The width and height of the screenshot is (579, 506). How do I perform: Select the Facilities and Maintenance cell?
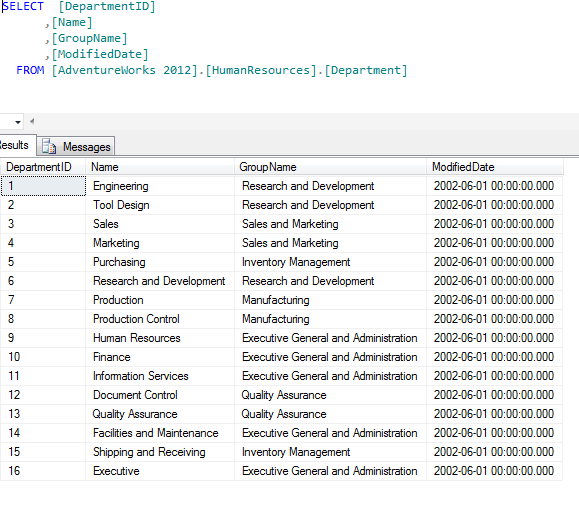[x=160, y=433]
